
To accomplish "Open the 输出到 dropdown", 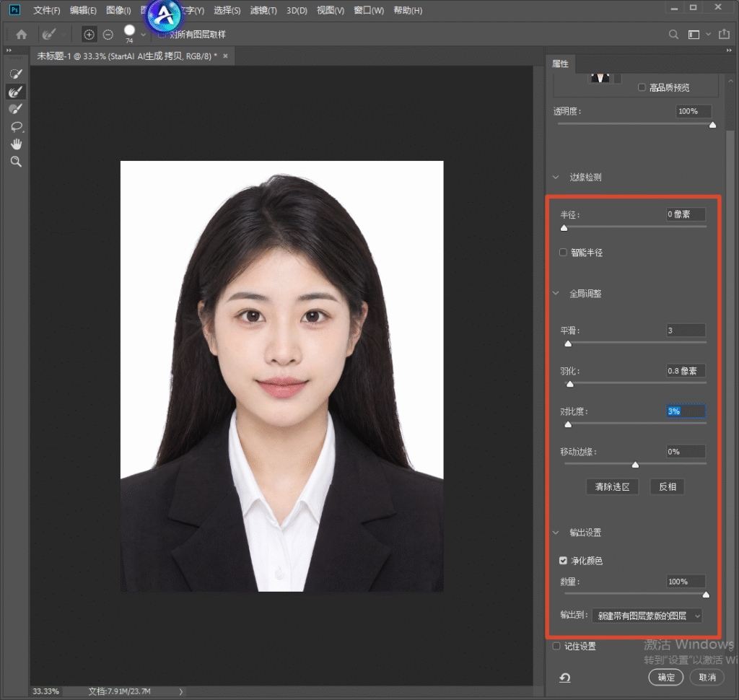I will point(647,616).
